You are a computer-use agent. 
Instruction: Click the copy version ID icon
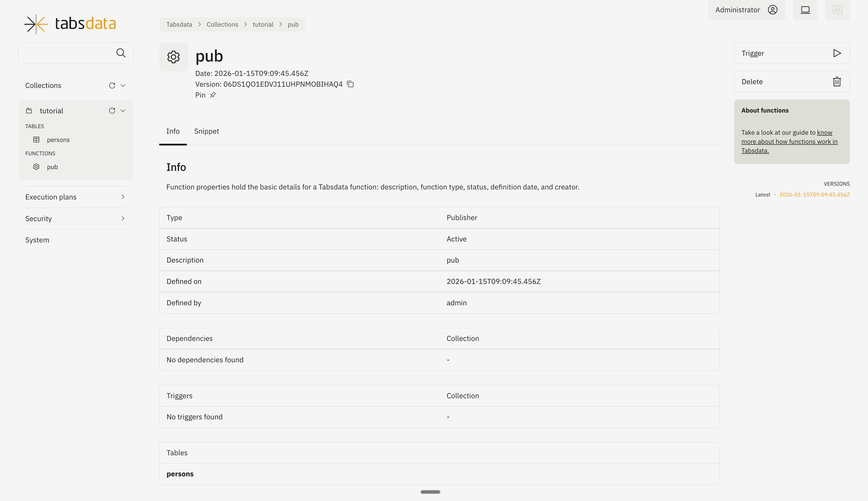(x=350, y=84)
